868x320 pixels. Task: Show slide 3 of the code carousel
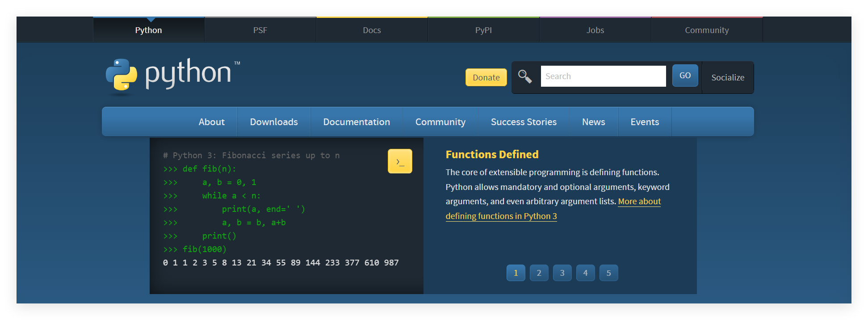click(562, 273)
